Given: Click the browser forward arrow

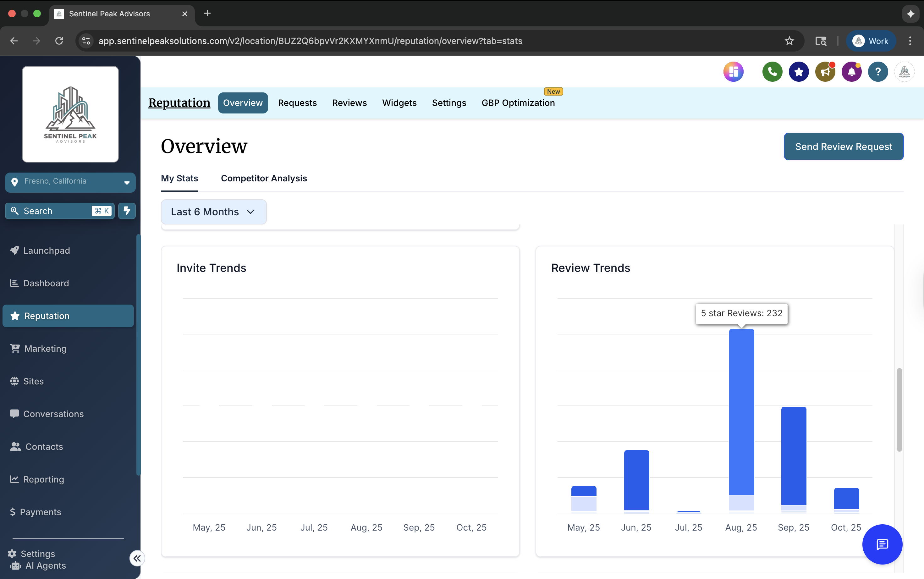Looking at the screenshot, I should click(x=36, y=41).
